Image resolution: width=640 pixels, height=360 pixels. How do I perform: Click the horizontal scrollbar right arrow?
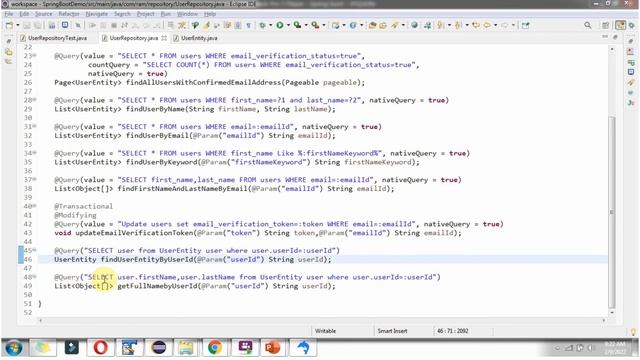(604, 320)
